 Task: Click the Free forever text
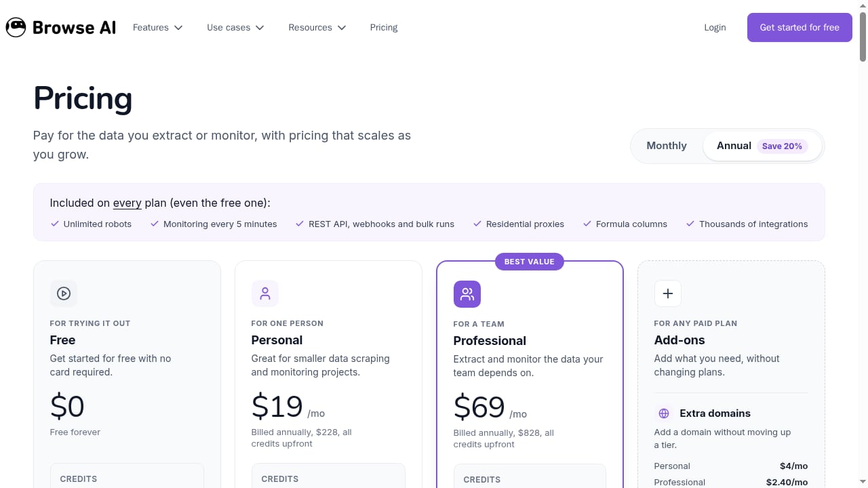point(75,432)
